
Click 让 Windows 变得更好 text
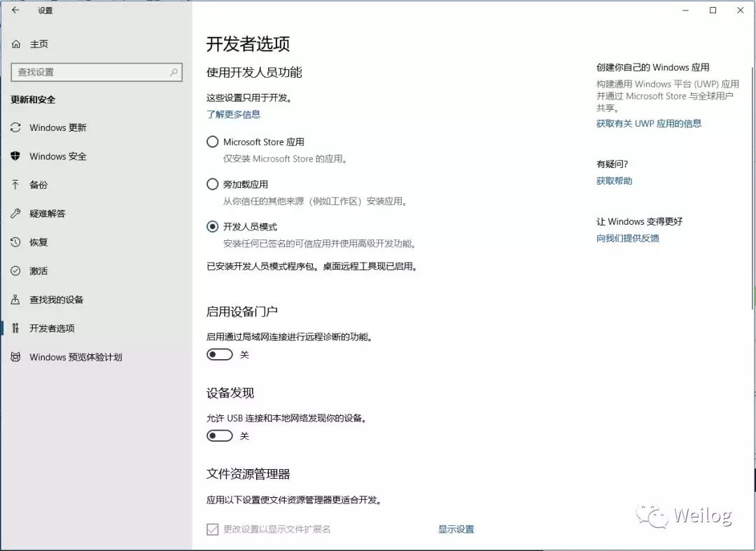click(639, 222)
